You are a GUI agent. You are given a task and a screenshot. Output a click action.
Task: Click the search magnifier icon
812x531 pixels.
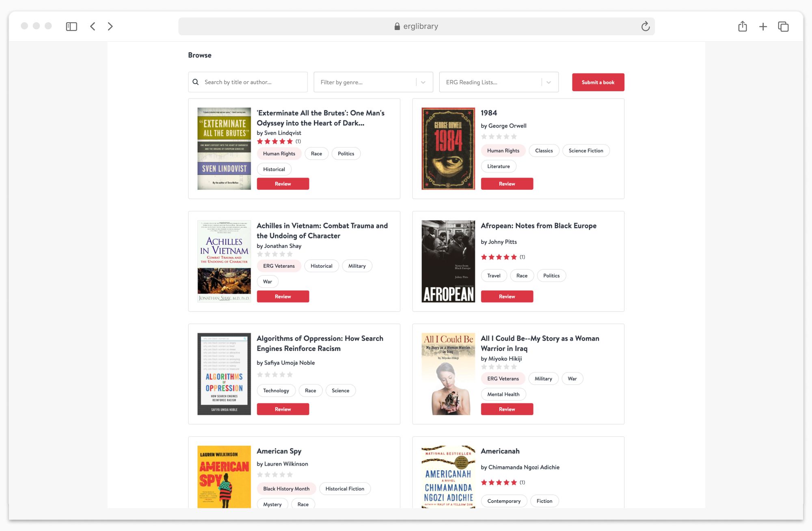coord(196,82)
